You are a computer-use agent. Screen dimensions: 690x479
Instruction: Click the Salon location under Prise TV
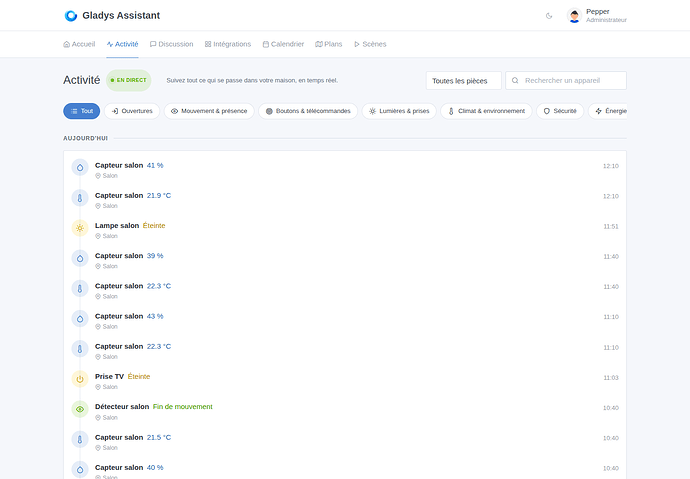[106, 387]
